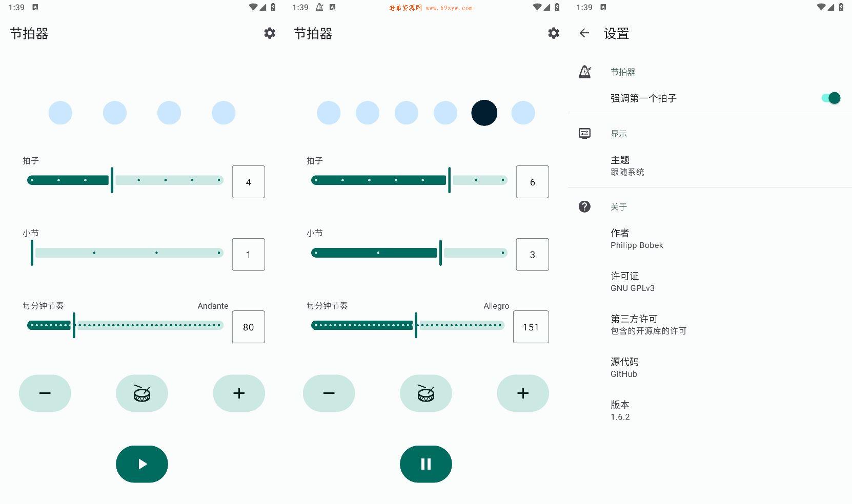Increase tempo with plus button on middle screen

click(523, 393)
